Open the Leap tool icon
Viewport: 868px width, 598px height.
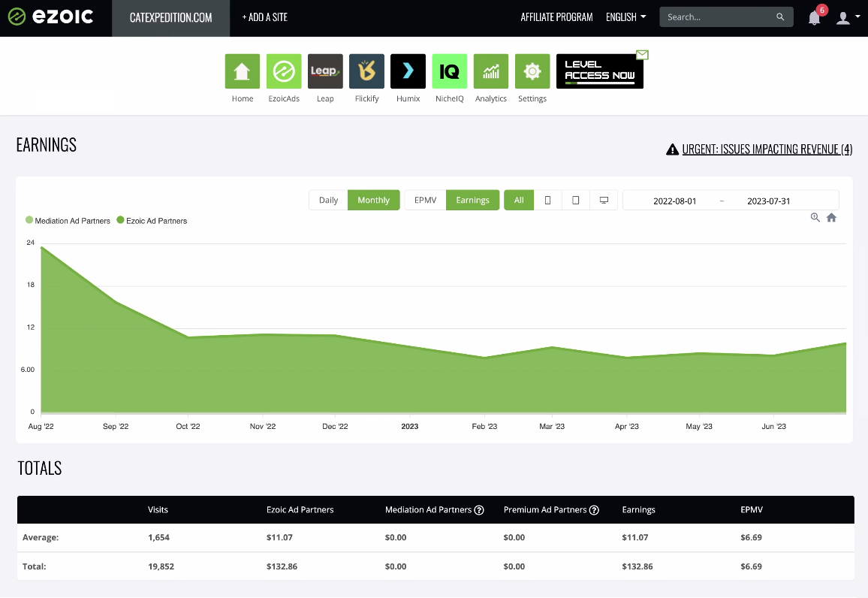click(x=326, y=71)
